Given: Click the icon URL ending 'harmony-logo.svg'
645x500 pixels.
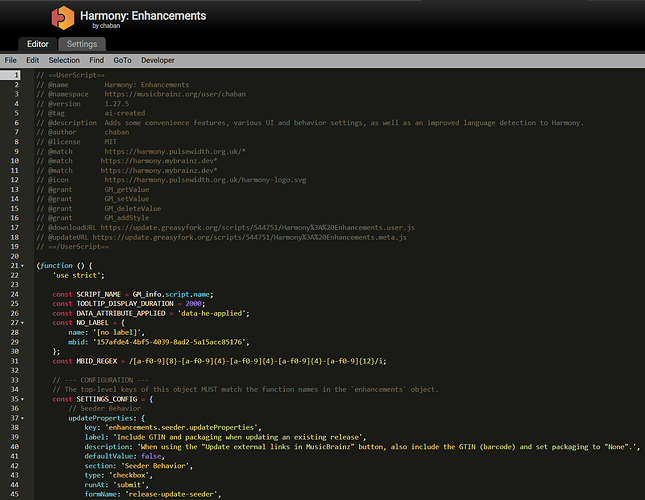Looking at the screenshot, I should tap(205, 180).
